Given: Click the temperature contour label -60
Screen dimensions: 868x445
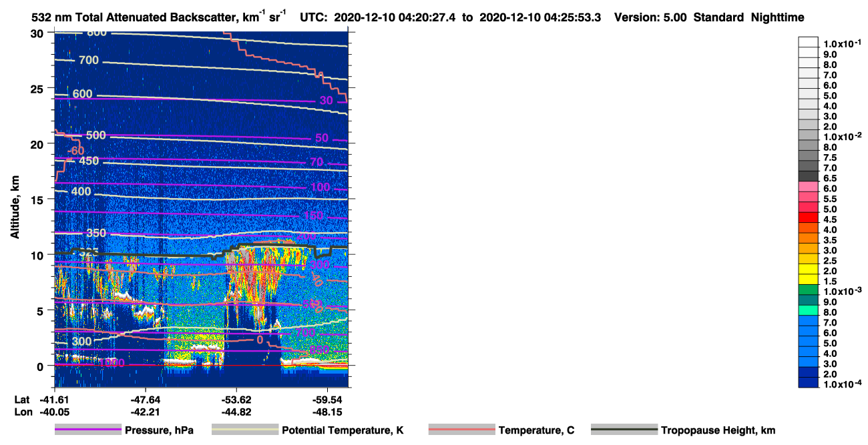Looking at the screenshot, I should pyautogui.click(x=77, y=151).
